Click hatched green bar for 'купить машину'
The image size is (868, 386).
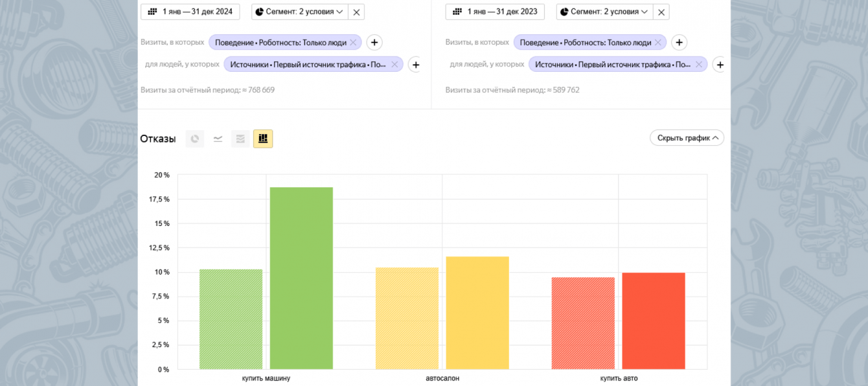pos(231,319)
